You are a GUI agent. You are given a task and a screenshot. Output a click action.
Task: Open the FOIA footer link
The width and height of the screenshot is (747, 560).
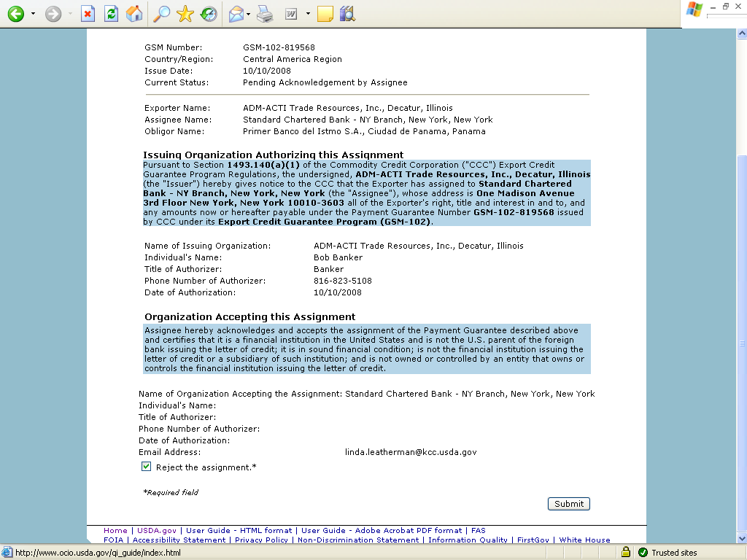pyautogui.click(x=113, y=540)
